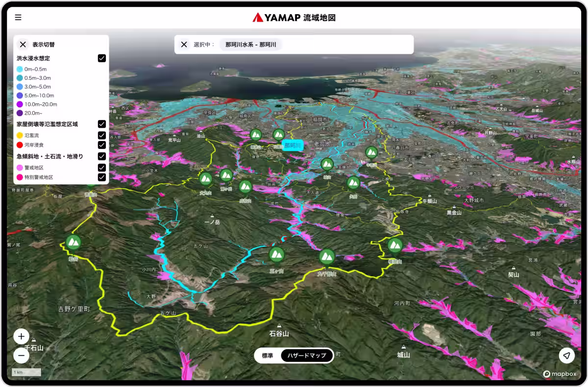The width and height of the screenshot is (588, 387).
Task: Open the hamburger menu
Action: tap(18, 18)
